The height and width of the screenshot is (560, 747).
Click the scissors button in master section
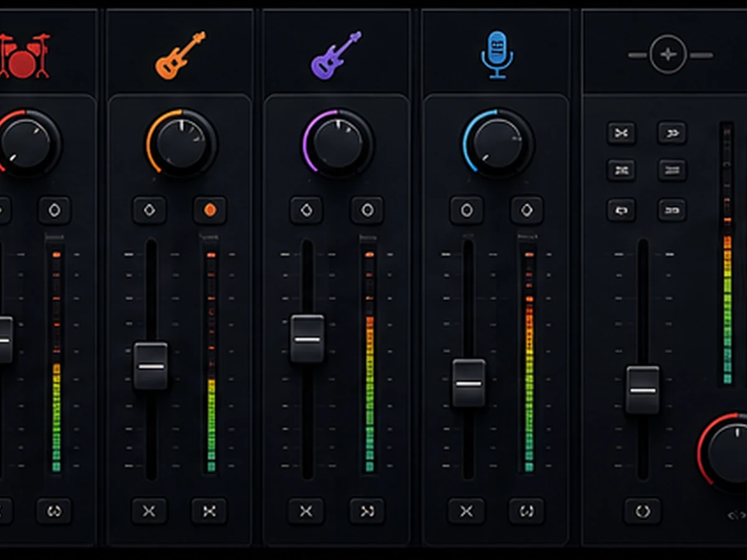[x=621, y=133]
